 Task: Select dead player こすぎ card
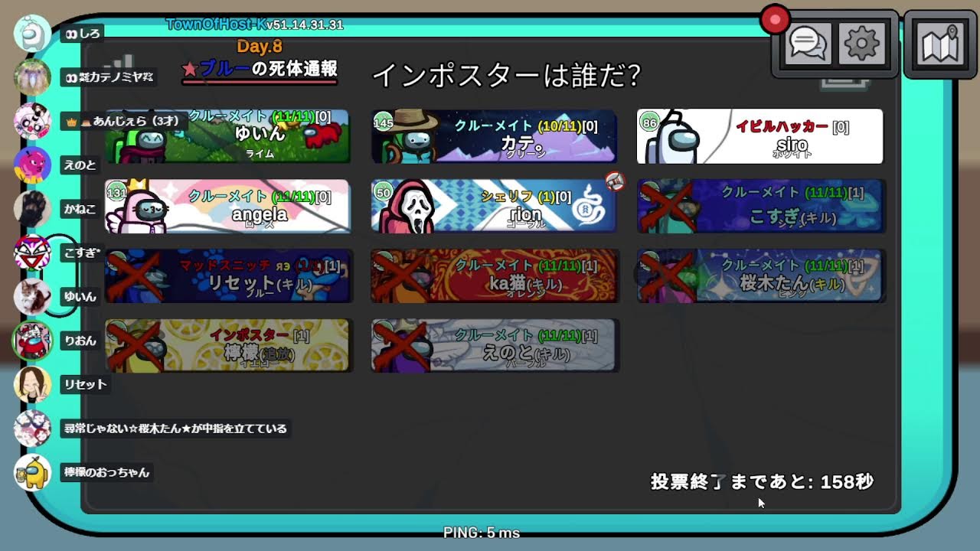761,207
